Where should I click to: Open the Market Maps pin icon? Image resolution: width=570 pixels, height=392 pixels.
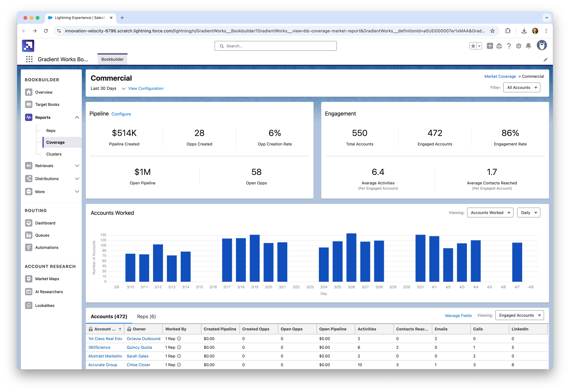tap(29, 279)
